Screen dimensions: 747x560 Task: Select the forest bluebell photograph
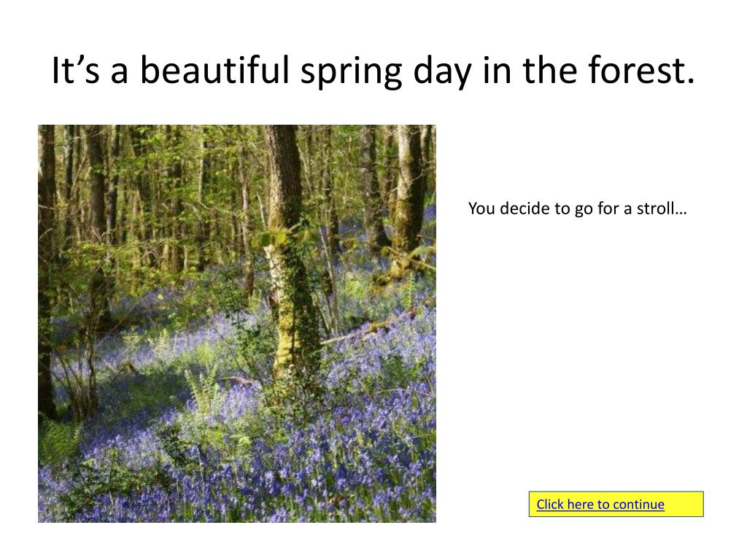click(x=237, y=324)
